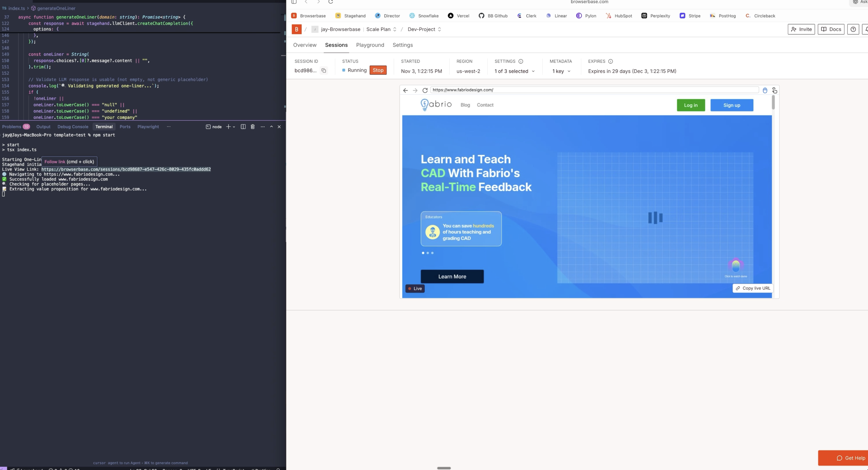
Task: Open the settings info icon
Action: pyautogui.click(x=521, y=61)
